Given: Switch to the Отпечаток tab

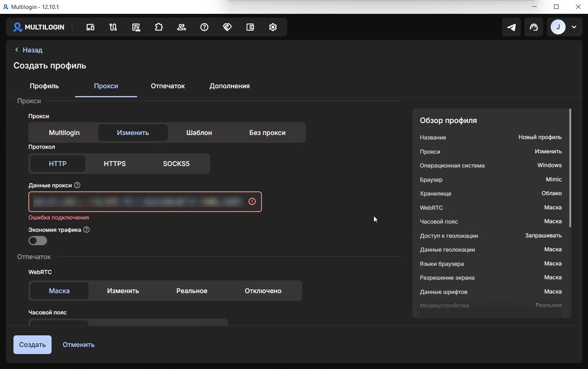Looking at the screenshot, I should (x=168, y=86).
